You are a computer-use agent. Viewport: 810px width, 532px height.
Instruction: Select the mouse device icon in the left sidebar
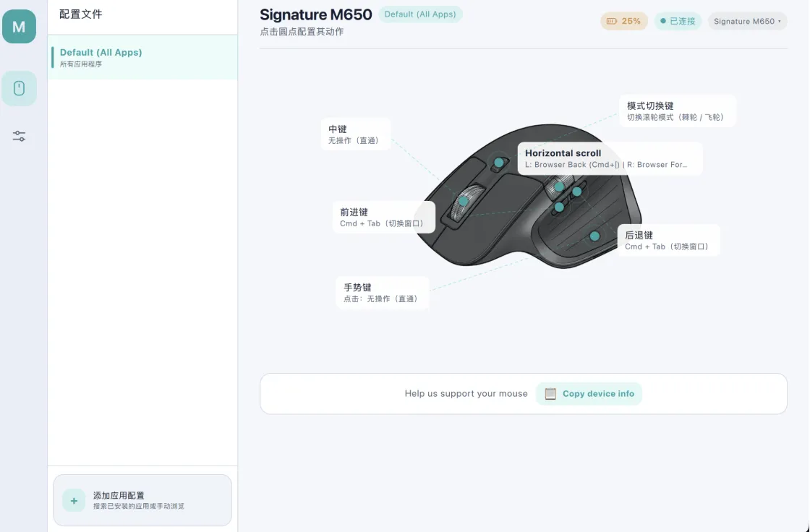tap(20, 87)
